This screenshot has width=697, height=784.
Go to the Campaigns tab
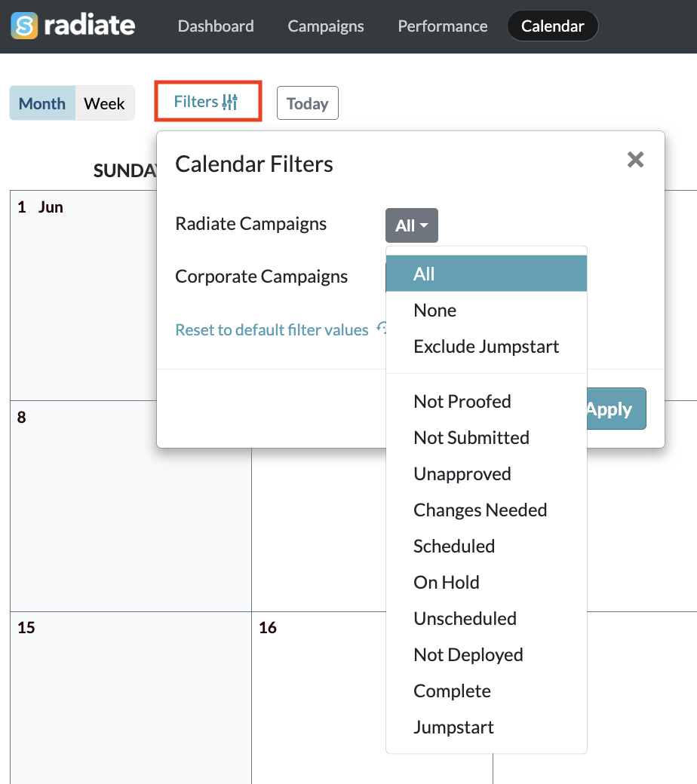(x=326, y=26)
